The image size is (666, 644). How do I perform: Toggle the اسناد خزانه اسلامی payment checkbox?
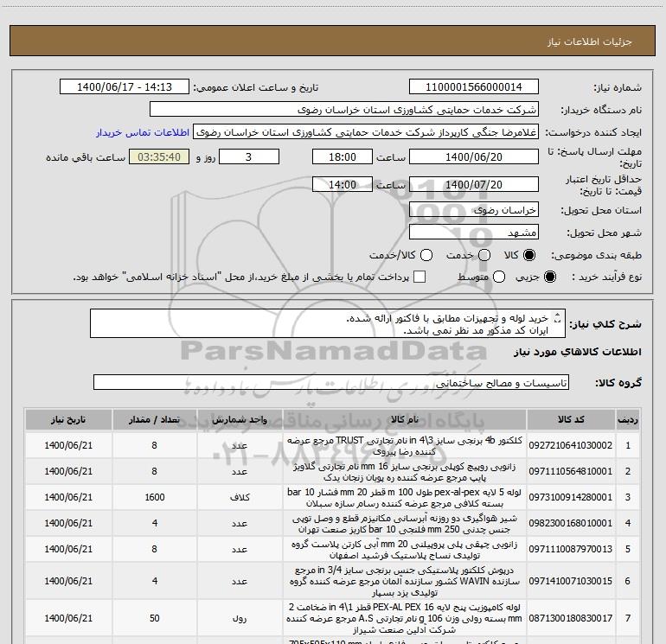click(x=419, y=277)
